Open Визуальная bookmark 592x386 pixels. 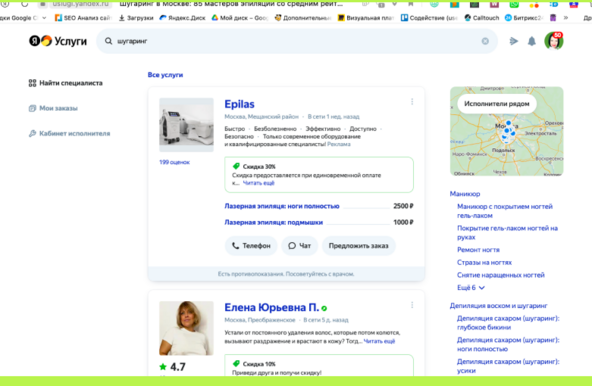point(365,18)
